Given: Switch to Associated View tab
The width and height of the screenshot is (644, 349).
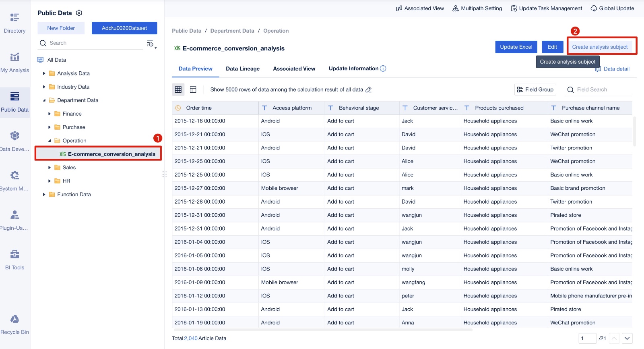Looking at the screenshot, I should [x=294, y=69].
